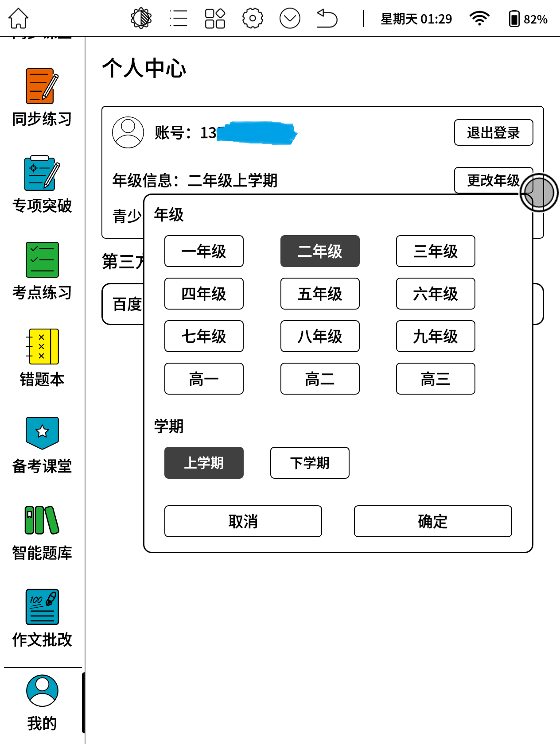Open the 备考课堂 star badge icon
The height and width of the screenshot is (744, 560).
point(42,433)
